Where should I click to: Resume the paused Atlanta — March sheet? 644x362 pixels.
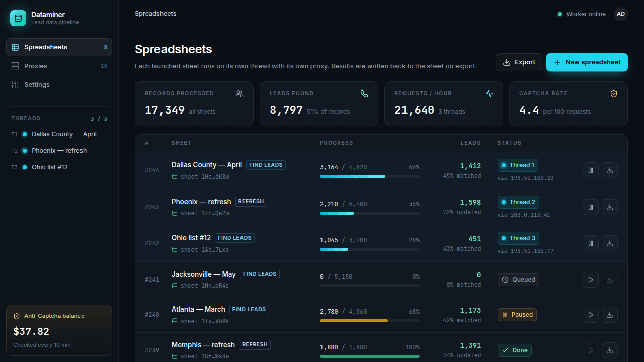(591, 315)
